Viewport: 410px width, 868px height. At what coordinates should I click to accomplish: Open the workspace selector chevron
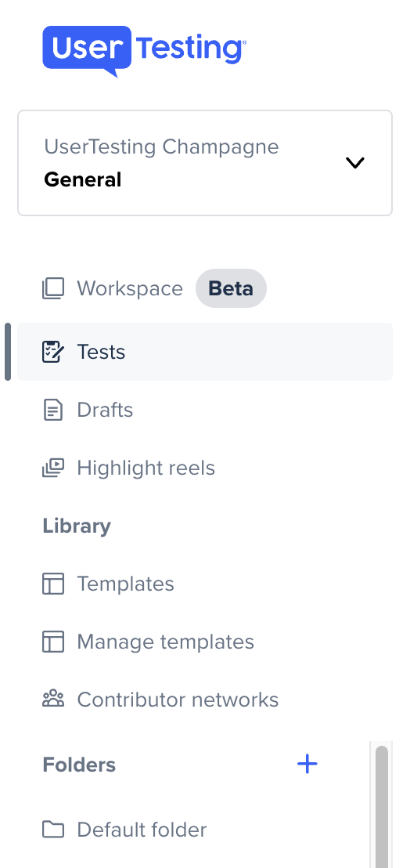pyautogui.click(x=354, y=163)
